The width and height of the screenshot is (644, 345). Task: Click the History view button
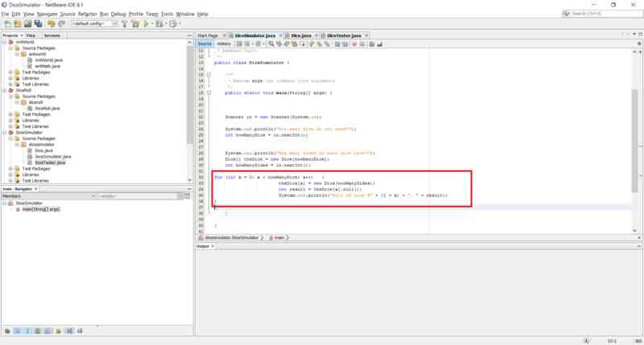tap(224, 44)
